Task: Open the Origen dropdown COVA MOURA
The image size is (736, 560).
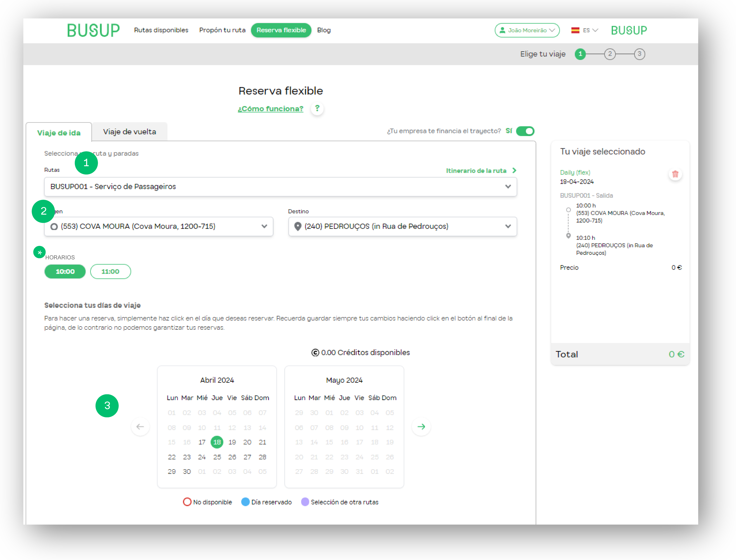Action: [x=159, y=227]
